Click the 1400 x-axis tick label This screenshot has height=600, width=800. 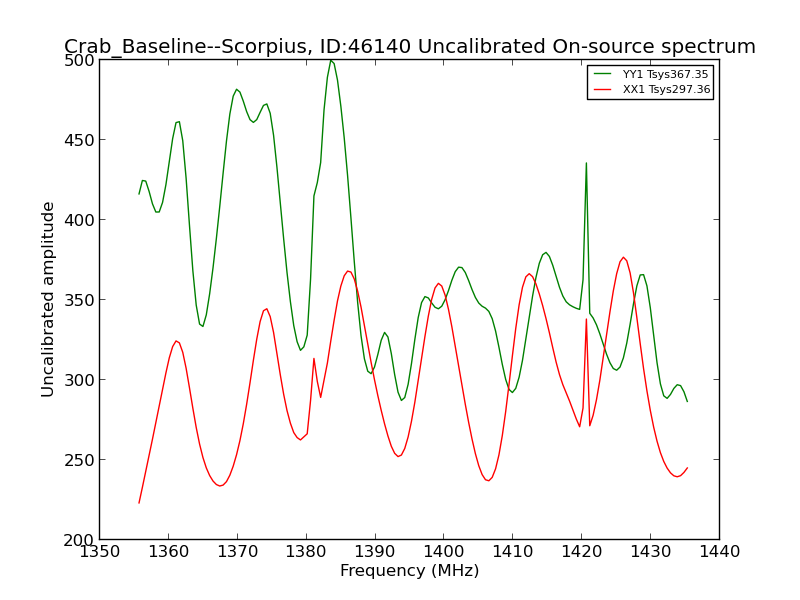444,552
